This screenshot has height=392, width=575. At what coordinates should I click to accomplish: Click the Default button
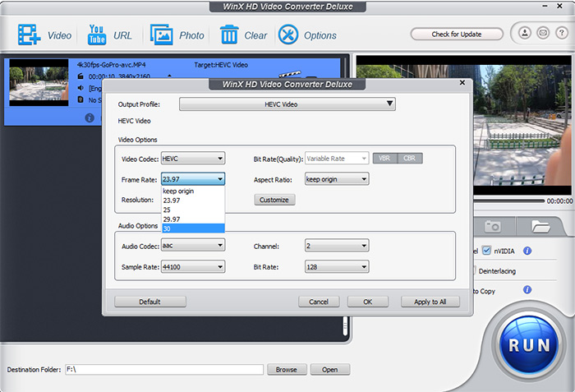pos(150,302)
